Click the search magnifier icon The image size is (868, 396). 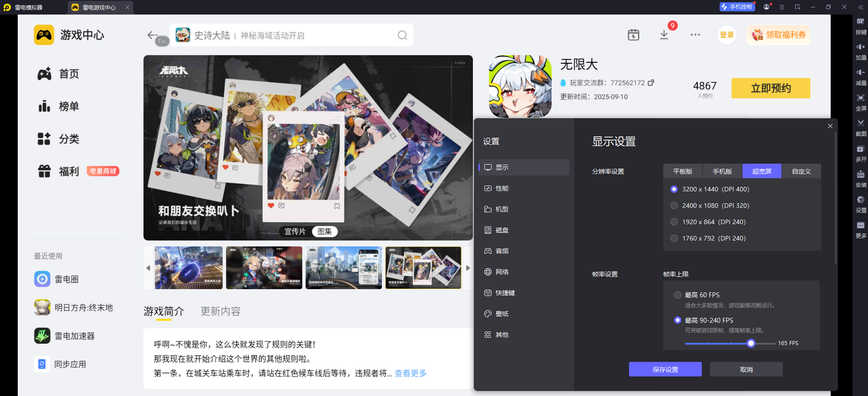tap(402, 35)
